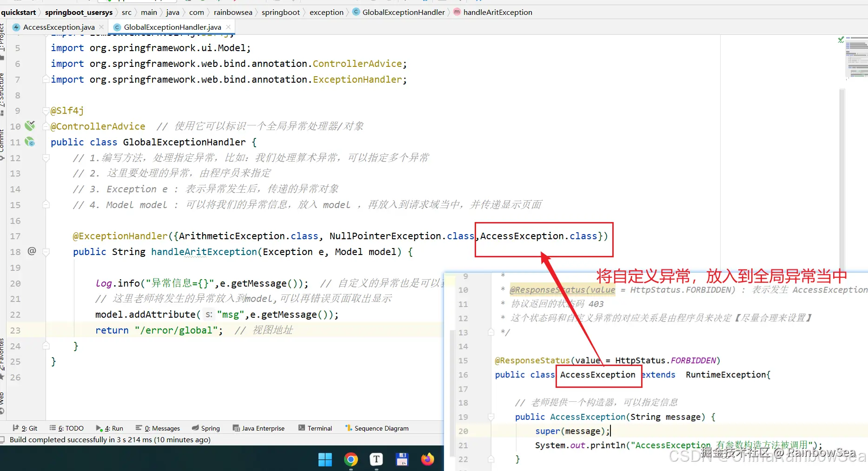Click the @ControllerAdvice annotation

[x=98, y=126]
